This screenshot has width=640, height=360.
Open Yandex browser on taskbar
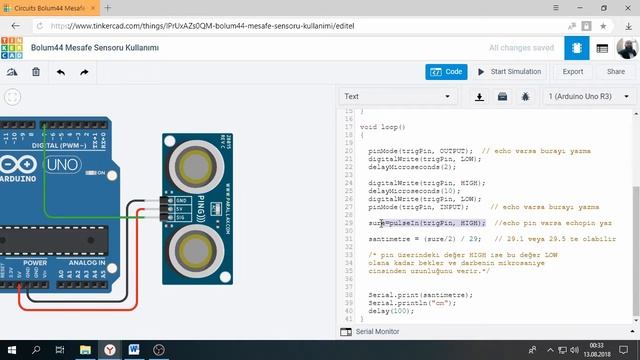[109, 350]
